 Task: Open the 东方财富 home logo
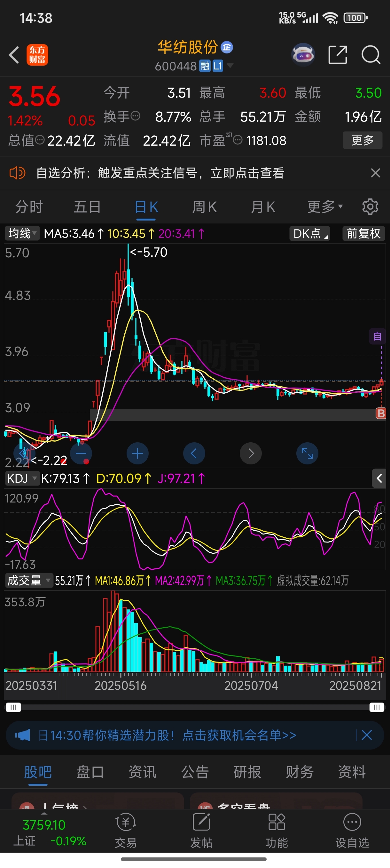37,55
